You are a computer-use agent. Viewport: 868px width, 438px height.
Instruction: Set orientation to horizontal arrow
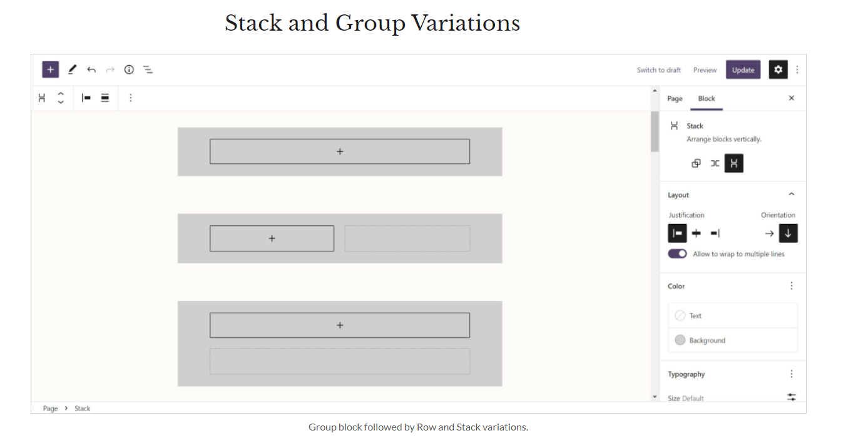pyautogui.click(x=769, y=233)
